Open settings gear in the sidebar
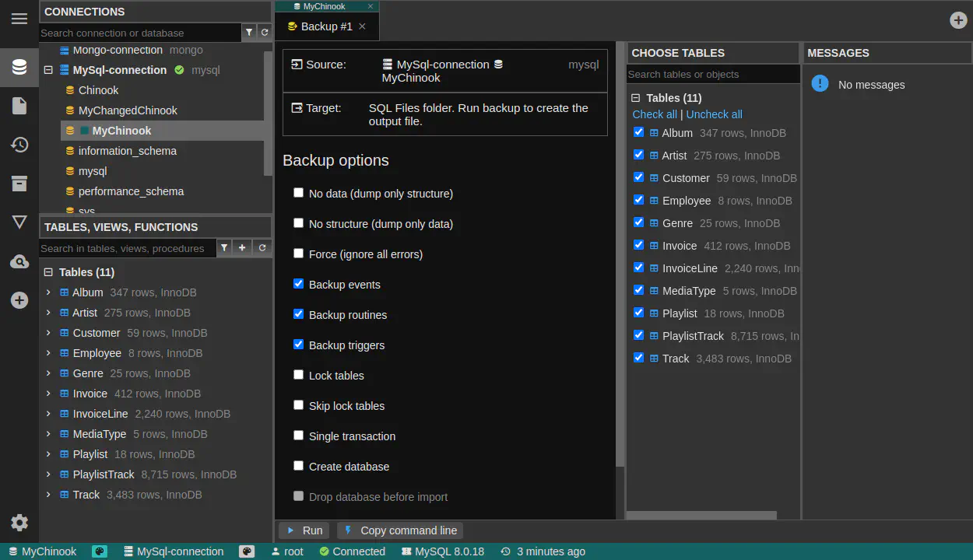Viewport: 973px width, 560px height. tap(19, 523)
